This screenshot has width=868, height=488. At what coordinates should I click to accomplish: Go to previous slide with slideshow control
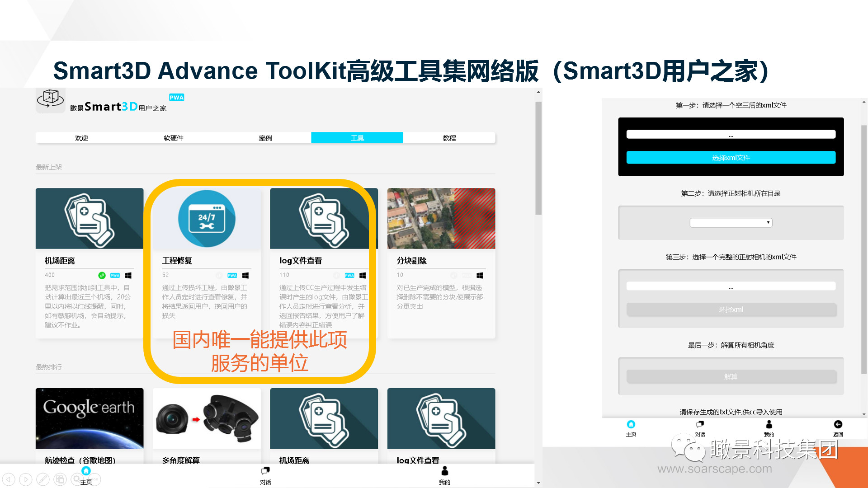click(9, 479)
